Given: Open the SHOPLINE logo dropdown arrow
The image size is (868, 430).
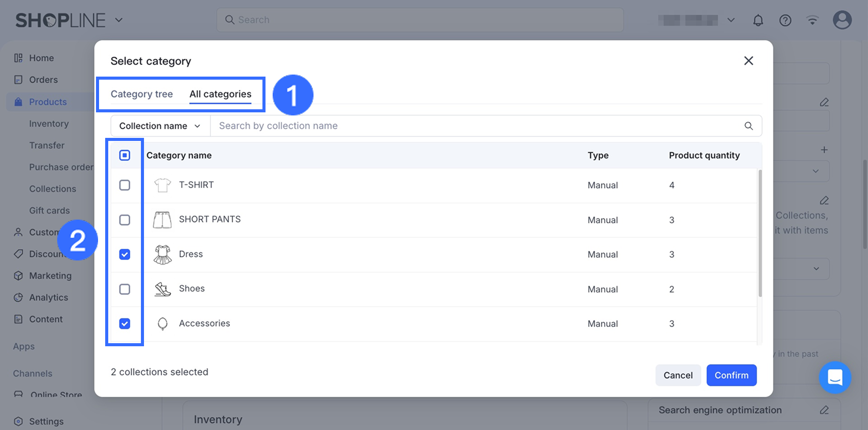Looking at the screenshot, I should (x=118, y=20).
